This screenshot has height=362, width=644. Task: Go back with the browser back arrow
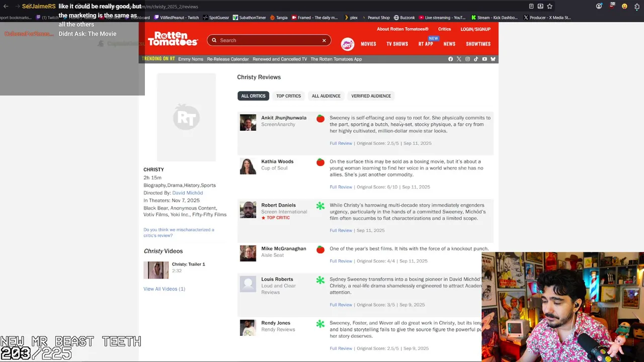click(x=6, y=7)
